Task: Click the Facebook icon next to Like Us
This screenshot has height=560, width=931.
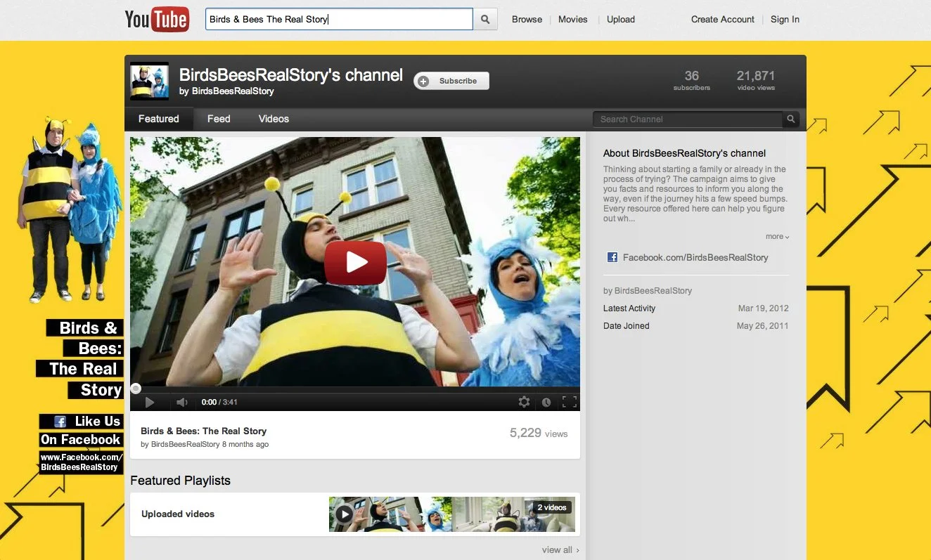Action: pyautogui.click(x=60, y=422)
